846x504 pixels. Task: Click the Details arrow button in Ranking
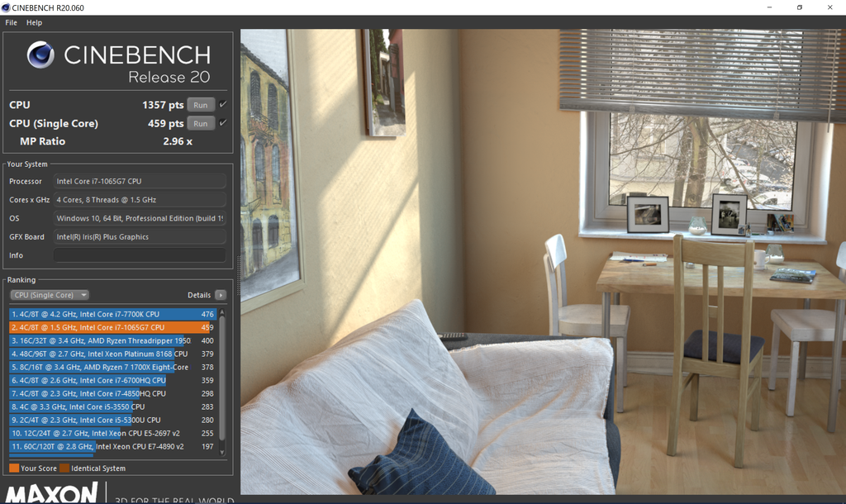pos(220,295)
